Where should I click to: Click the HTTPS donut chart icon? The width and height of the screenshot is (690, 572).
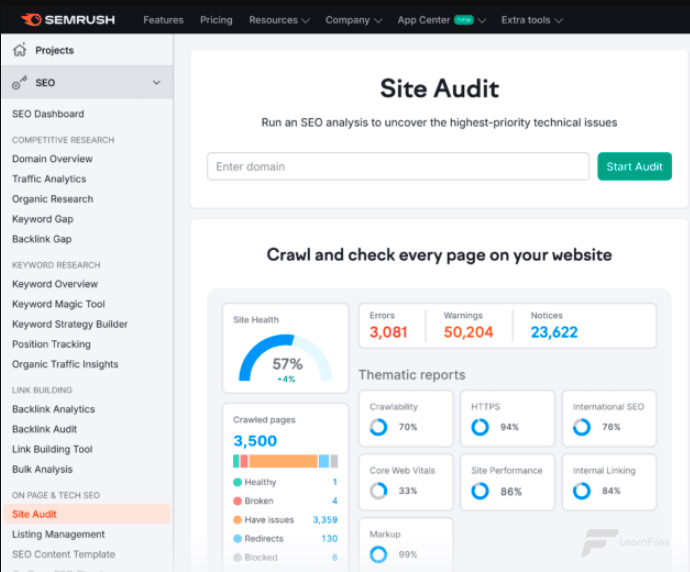coord(480,427)
